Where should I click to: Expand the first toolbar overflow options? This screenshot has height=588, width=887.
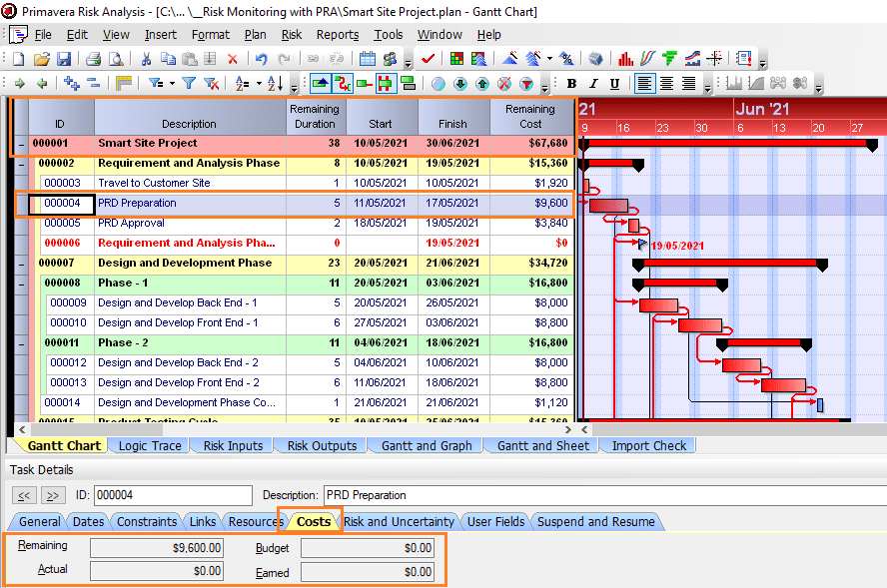coord(408,64)
